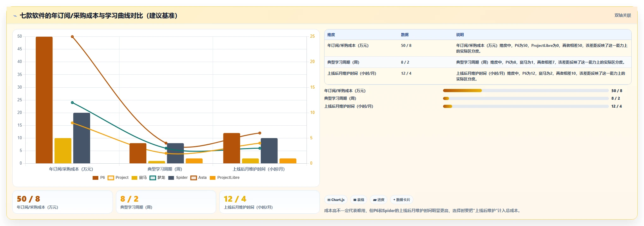Click the Spider bar in 年订阅/采购成本 group
This screenshot has height=226, width=644.
point(82,138)
